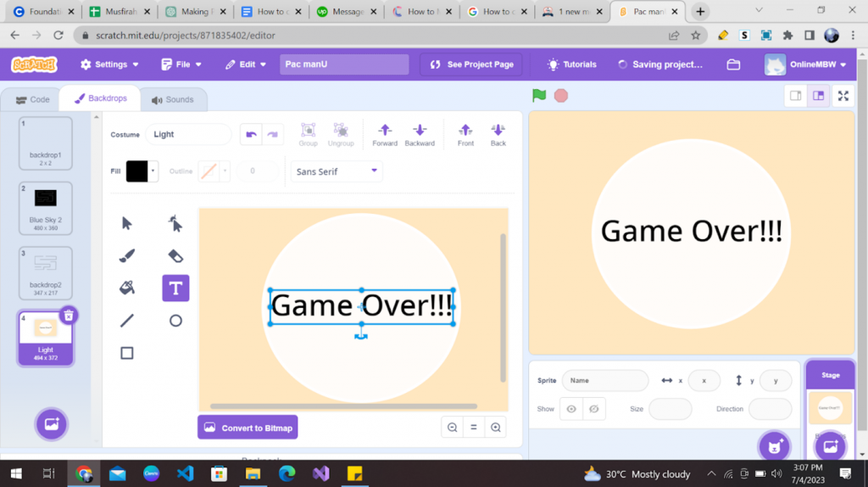Image resolution: width=868 pixels, height=487 pixels.
Task: Move selection Backward one layer
Action: click(x=420, y=135)
